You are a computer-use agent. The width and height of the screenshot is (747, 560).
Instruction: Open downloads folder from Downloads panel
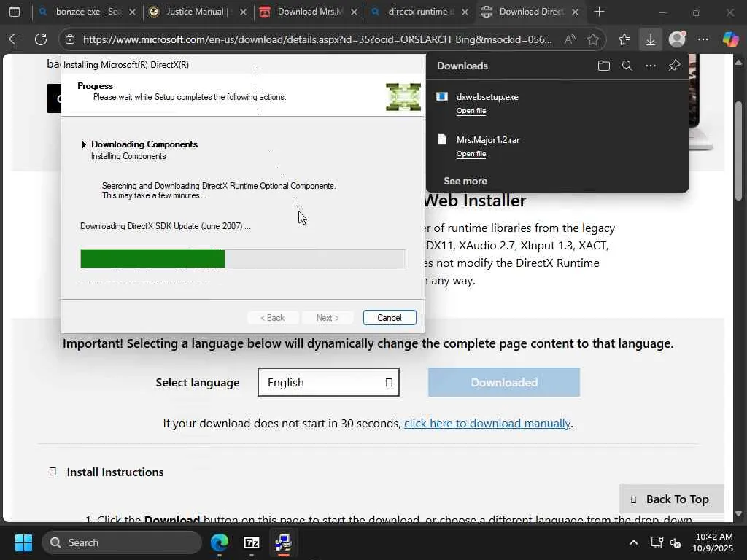click(x=603, y=66)
